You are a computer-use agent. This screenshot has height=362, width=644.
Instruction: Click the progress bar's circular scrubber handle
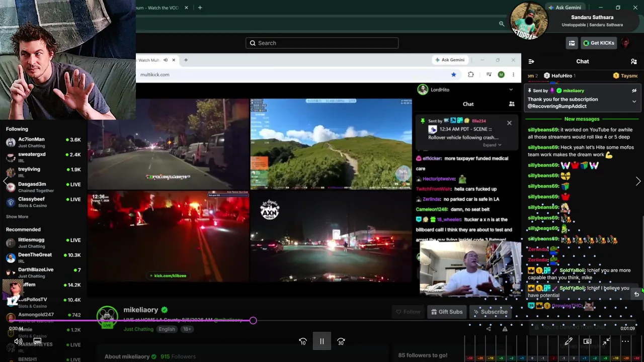[x=253, y=320]
